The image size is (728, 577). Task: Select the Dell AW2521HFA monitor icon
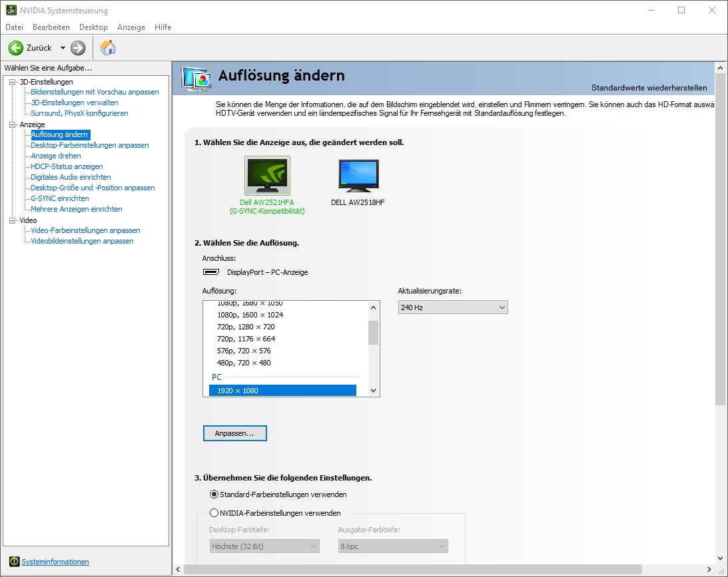pyautogui.click(x=268, y=175)
